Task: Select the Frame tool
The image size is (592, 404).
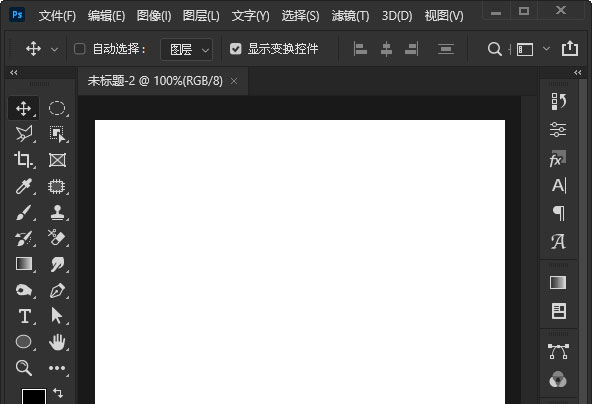Action: click(x=57, y=160)
